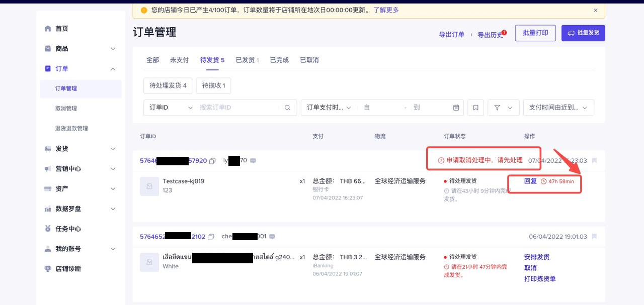The width and height of the screenshot is (644, 305).
Task: Select the 全部 orders tab
Action: (152, 60)
